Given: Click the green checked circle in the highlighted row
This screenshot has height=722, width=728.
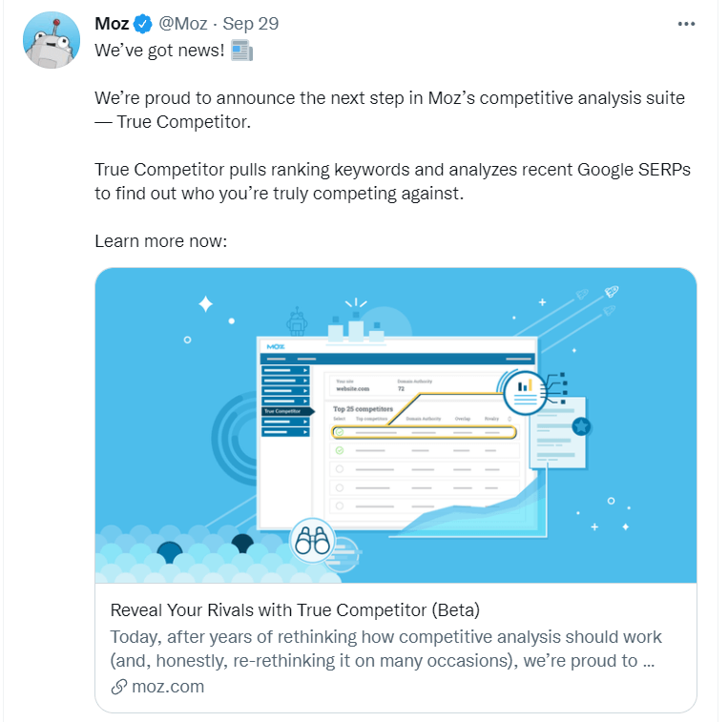Looking at the screenshot, I should point(339,432).
